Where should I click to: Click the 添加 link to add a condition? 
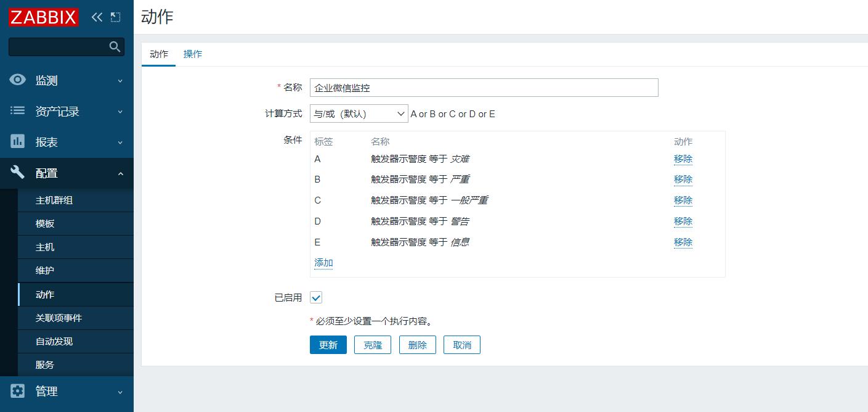click(x=323, y=262)
